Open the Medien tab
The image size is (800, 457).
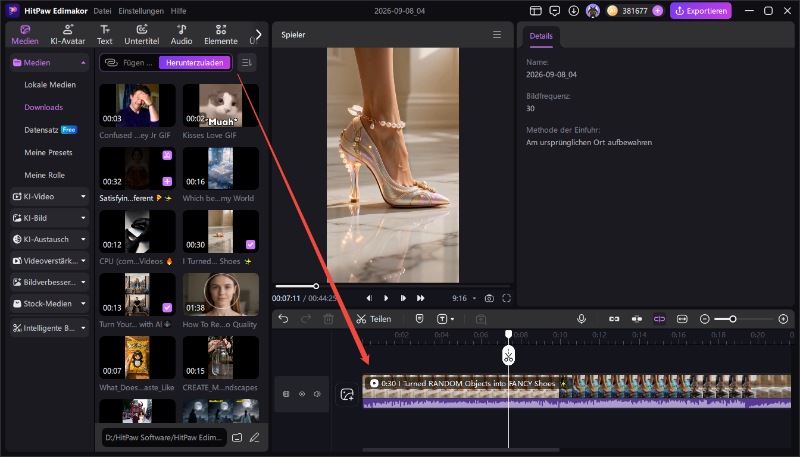25,35
